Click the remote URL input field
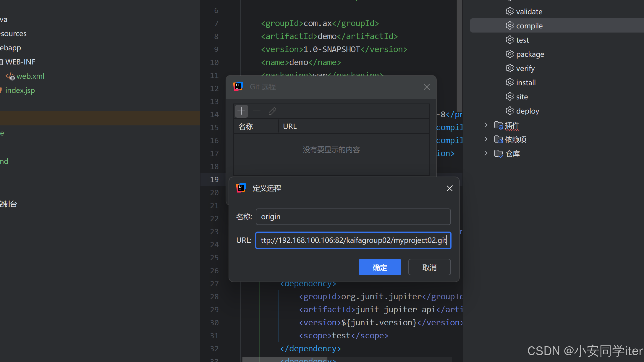644x362 pixels. click(353, 240)
